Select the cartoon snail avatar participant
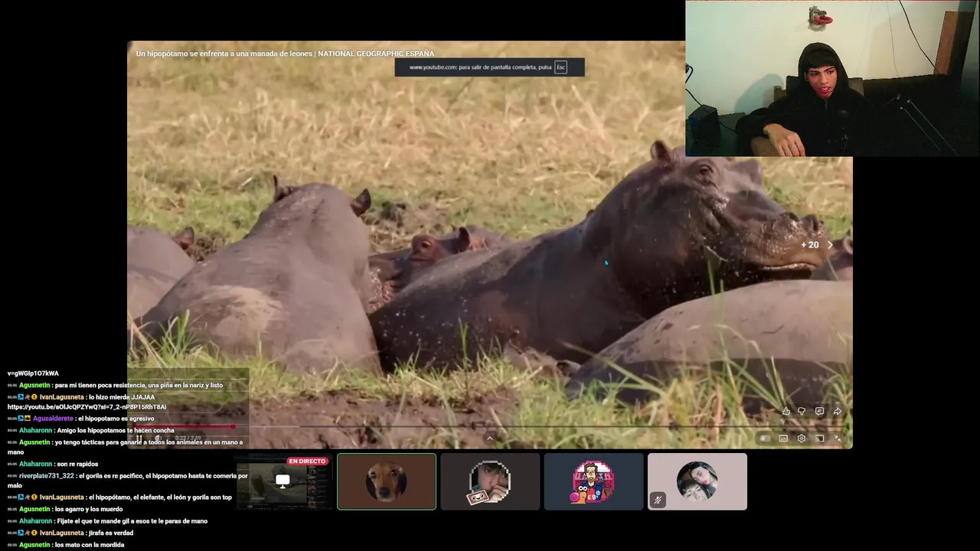980x551 pixels. [x=593, y=481]
